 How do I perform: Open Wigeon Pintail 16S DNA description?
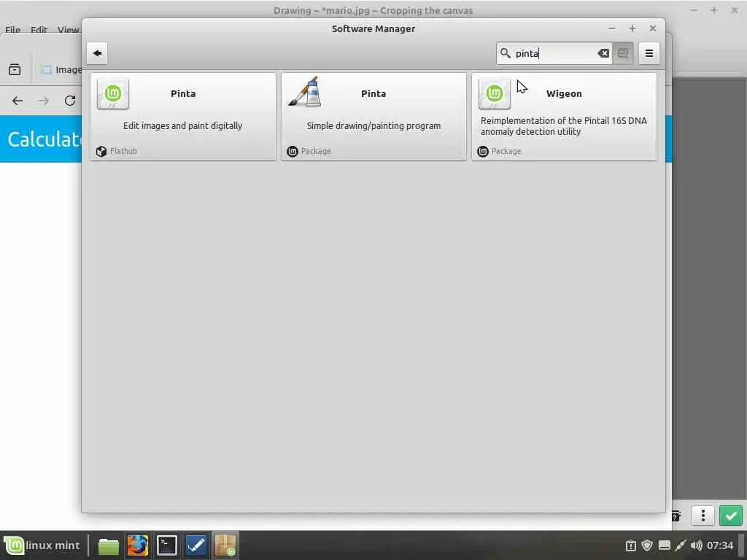click(x=564, y=126)
